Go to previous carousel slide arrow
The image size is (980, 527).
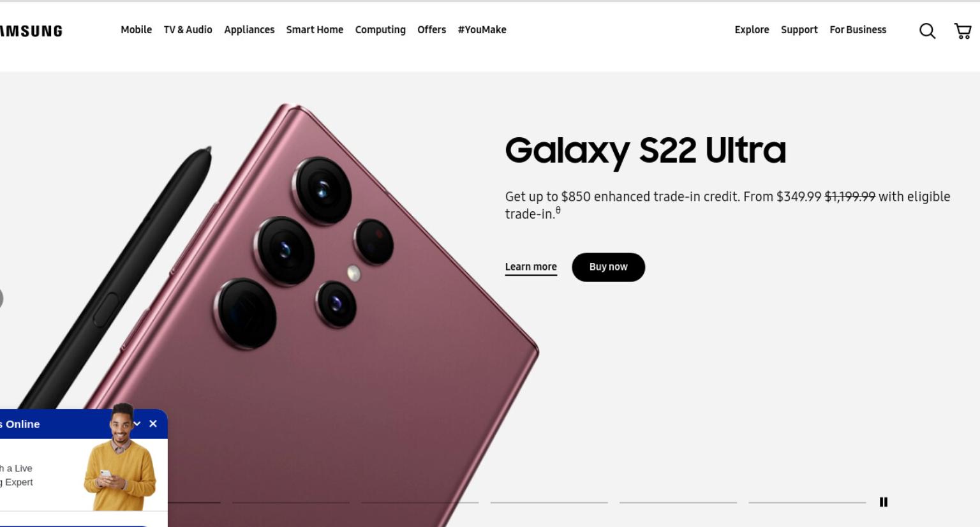tap(1, 299)
